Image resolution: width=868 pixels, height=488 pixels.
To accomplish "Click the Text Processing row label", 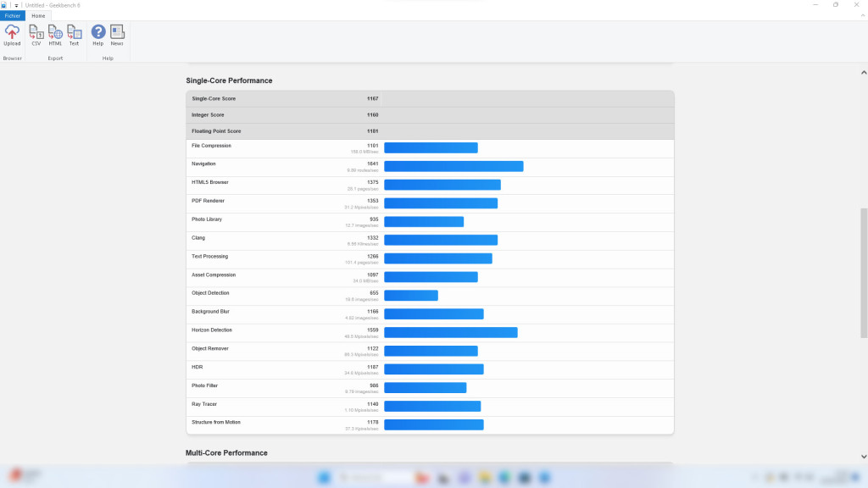I will [x=210, y=256].
